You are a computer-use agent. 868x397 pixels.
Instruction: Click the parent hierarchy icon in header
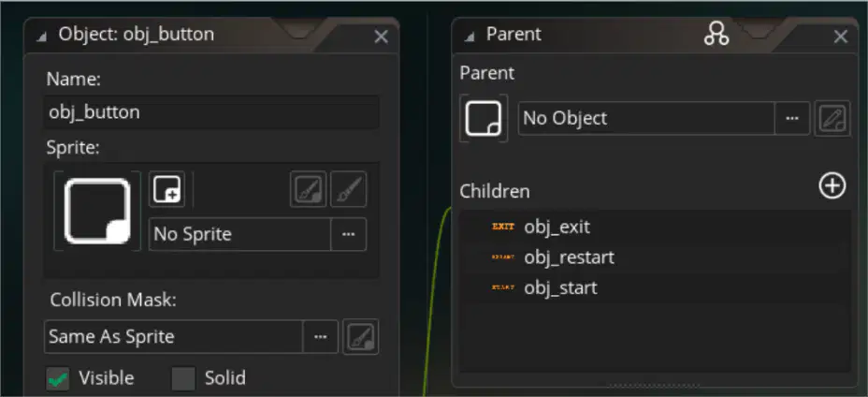point(716,35)
